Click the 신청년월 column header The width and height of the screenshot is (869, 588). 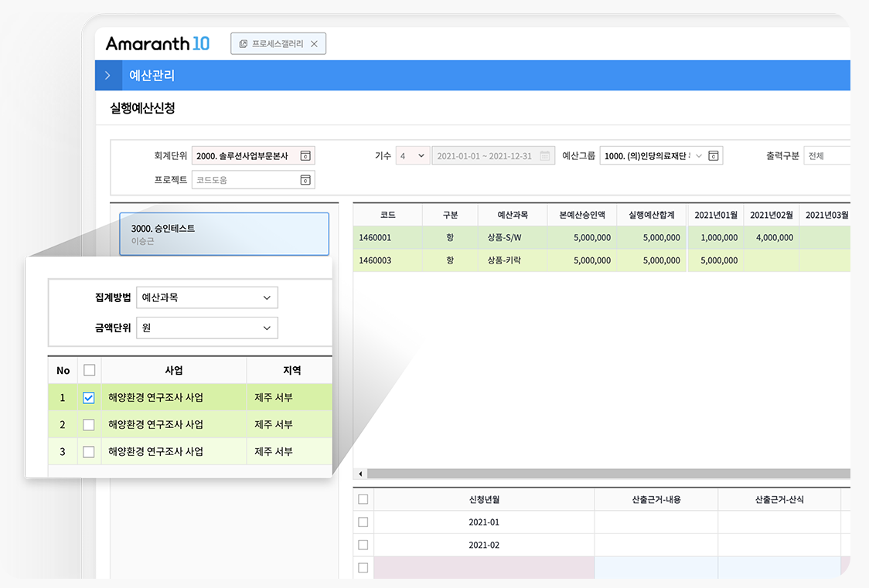tap(485, 499)
